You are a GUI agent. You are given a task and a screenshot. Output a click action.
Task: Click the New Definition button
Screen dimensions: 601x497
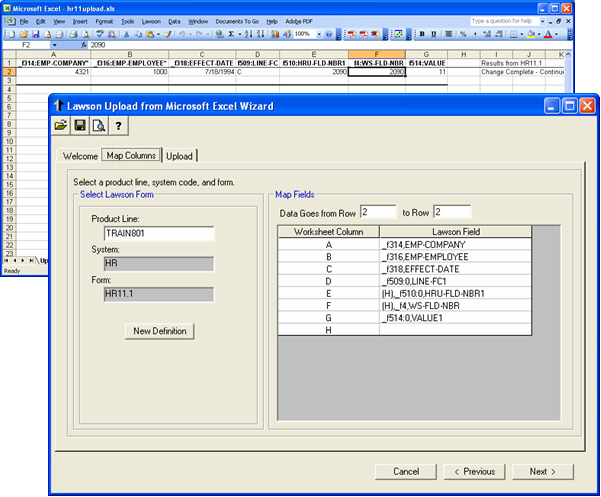point(159,331)
